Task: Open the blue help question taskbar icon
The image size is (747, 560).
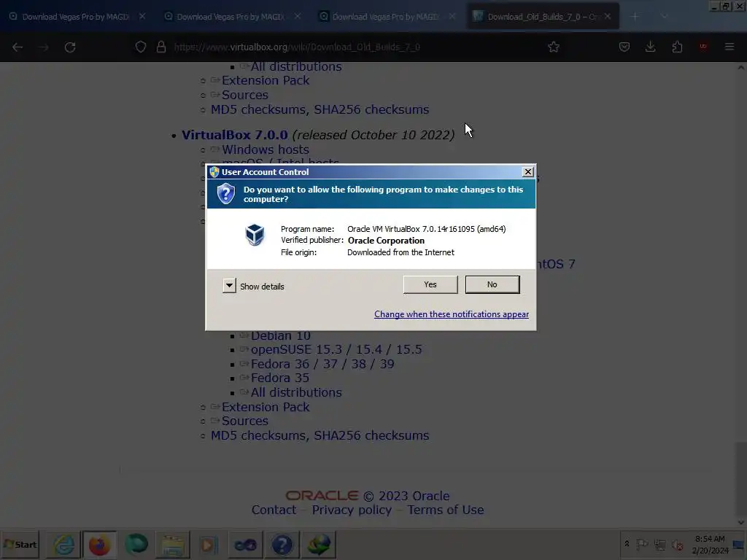Action: pyautogui.click(x=282, y=544)
